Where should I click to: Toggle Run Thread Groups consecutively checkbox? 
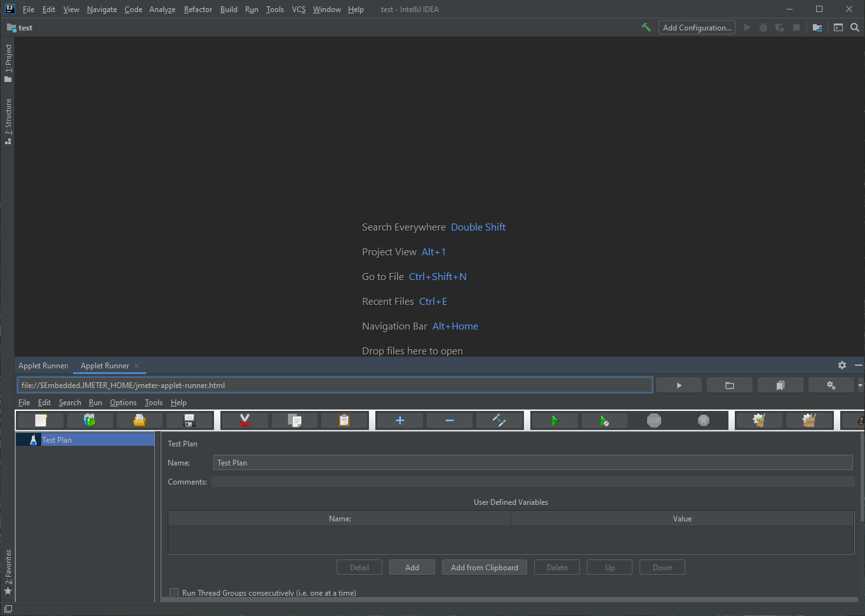(x=174, y=593)
